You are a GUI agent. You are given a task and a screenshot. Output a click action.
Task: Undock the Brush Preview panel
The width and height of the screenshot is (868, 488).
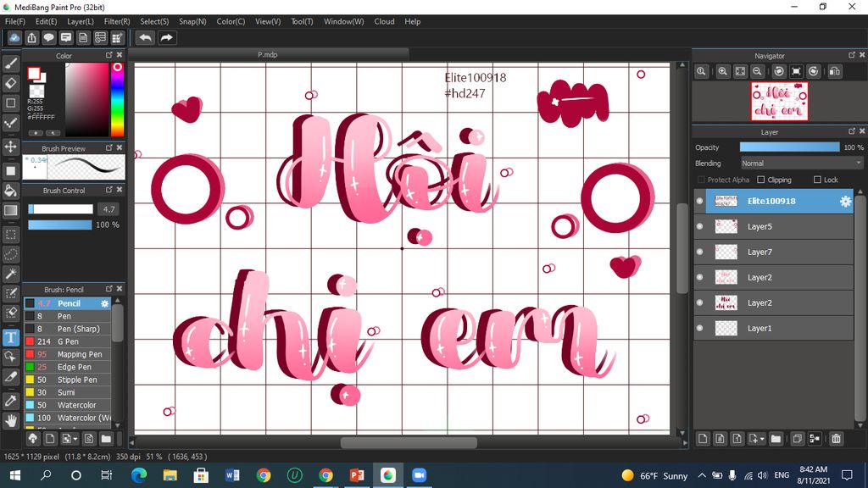109,147
